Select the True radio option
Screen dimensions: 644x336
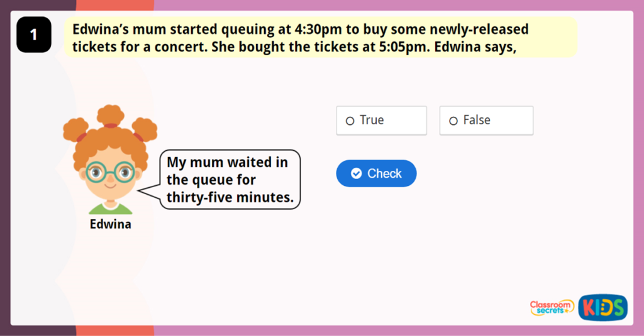point(350,121)
